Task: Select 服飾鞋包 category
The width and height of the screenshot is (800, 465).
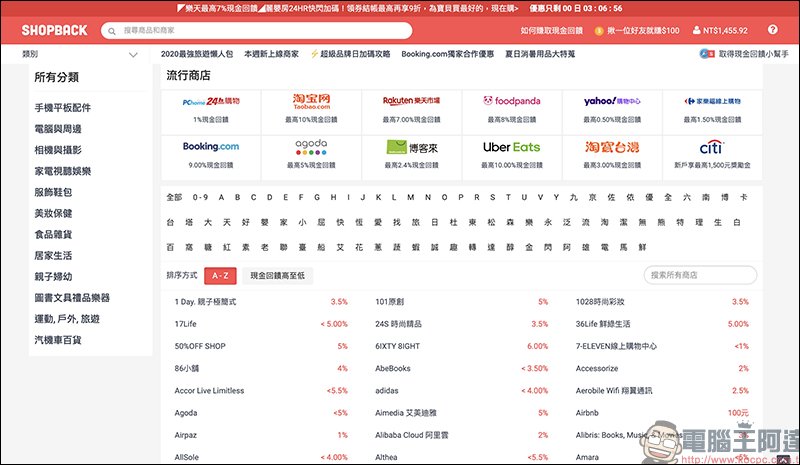Action: [x=53, y=192]
